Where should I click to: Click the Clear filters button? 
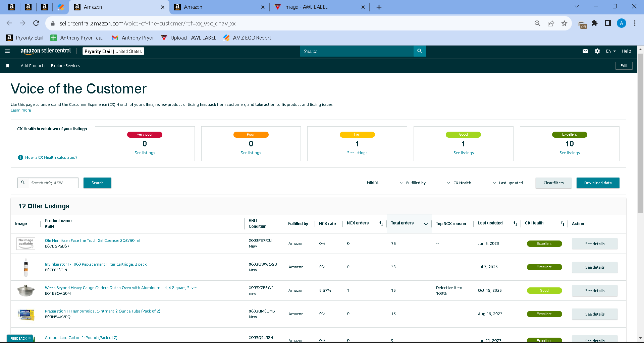pos(553,183)
